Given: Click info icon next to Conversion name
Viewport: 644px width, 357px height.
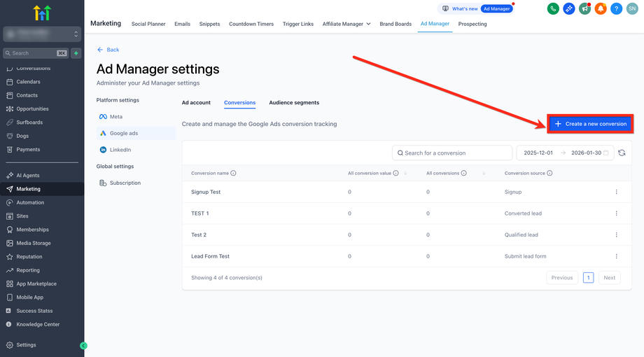Looking at the screenshot, I should pyautogui.click(x=233, y=174).
